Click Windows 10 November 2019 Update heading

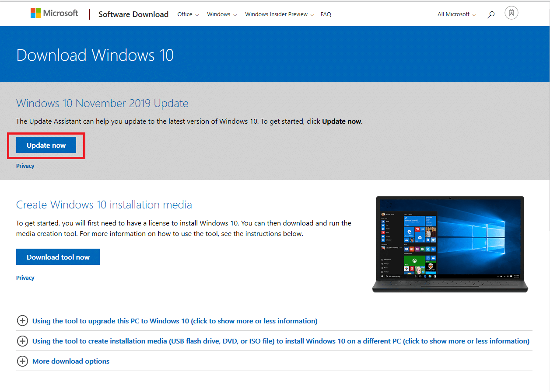(102, 104)
